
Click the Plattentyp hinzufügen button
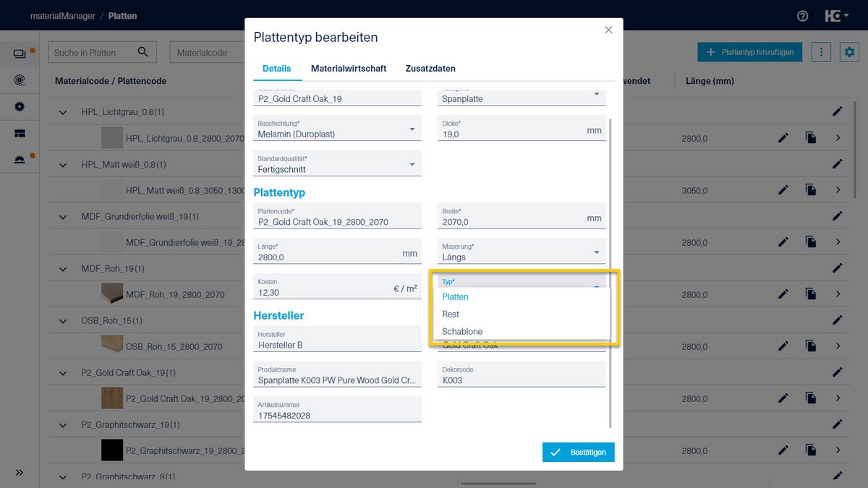coord(749,52)
